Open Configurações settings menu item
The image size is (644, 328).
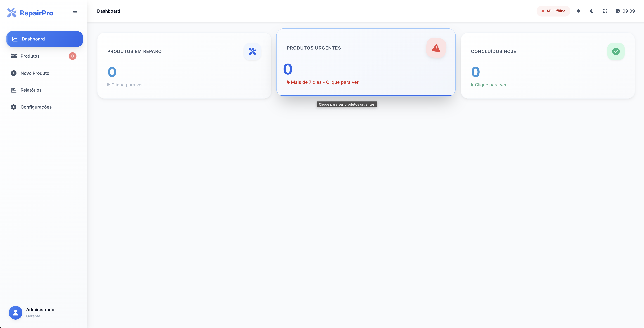point(36,107)
